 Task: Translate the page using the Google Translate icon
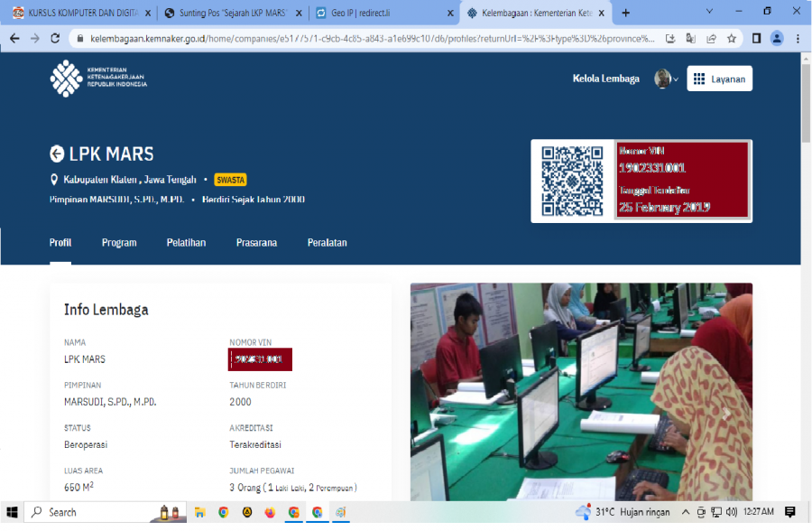691,40
